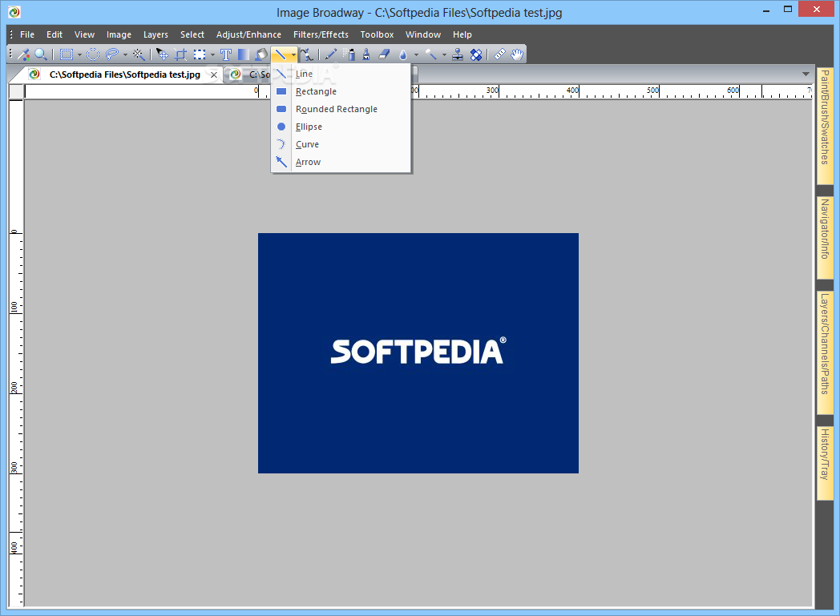The height and width of the screenshot is (616, 840).
Task: Open the Toolbox menu
Action: tap(377, 34)
